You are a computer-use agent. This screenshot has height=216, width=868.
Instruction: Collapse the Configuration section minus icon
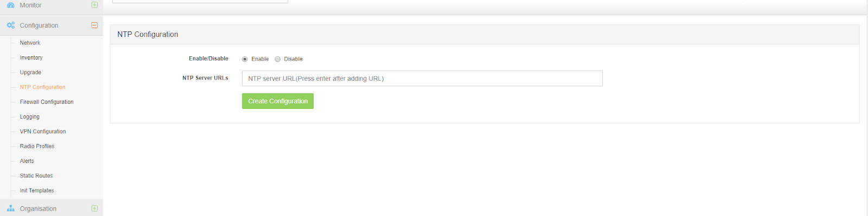point(94,25)
